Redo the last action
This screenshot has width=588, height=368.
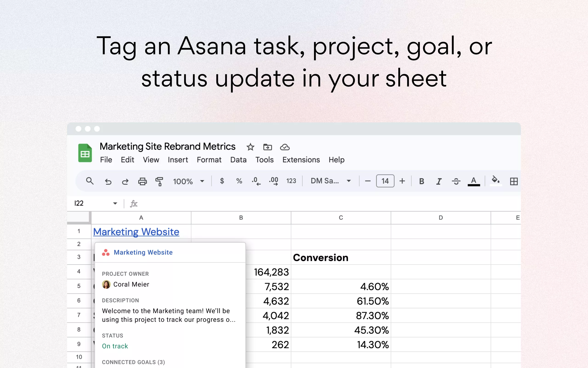125,181
